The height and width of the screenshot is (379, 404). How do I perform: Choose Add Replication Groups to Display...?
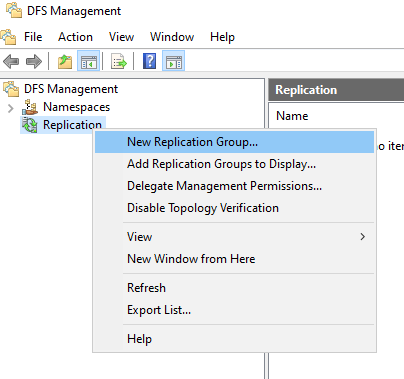234,164
